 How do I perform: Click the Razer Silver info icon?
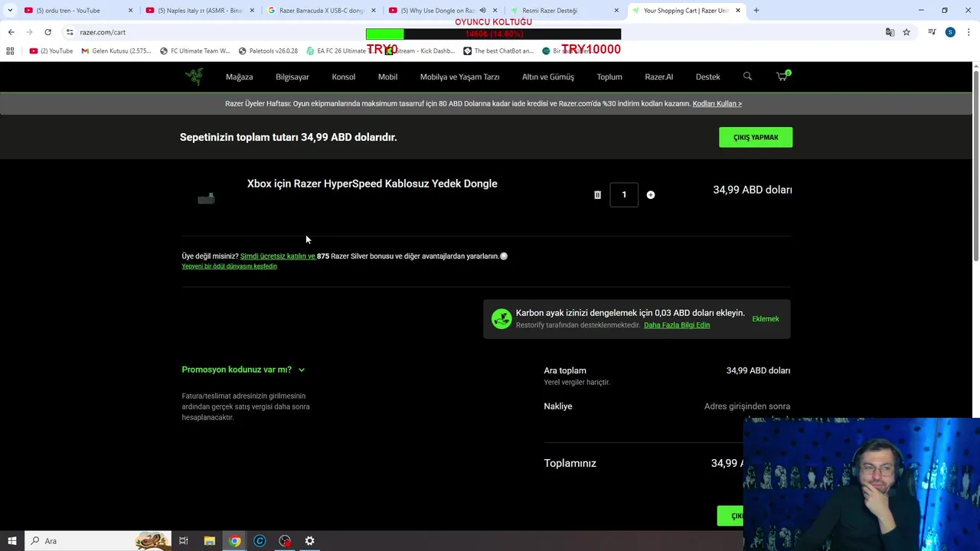click(504, 256)
